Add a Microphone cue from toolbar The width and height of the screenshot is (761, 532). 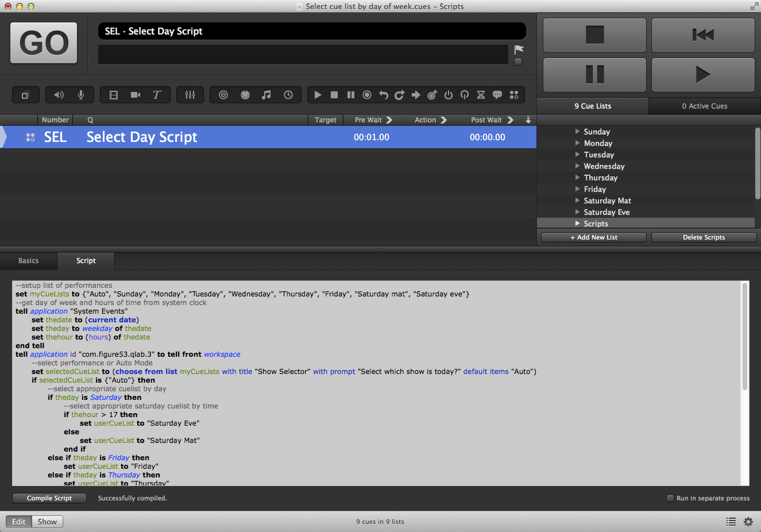point(81,95)
